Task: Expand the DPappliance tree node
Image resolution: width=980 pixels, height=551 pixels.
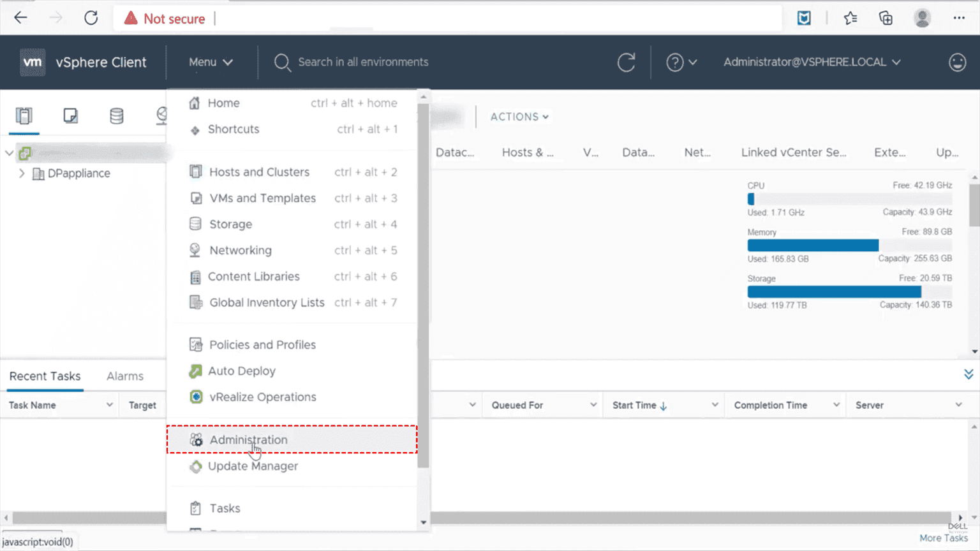Action: tap(22, 173)
